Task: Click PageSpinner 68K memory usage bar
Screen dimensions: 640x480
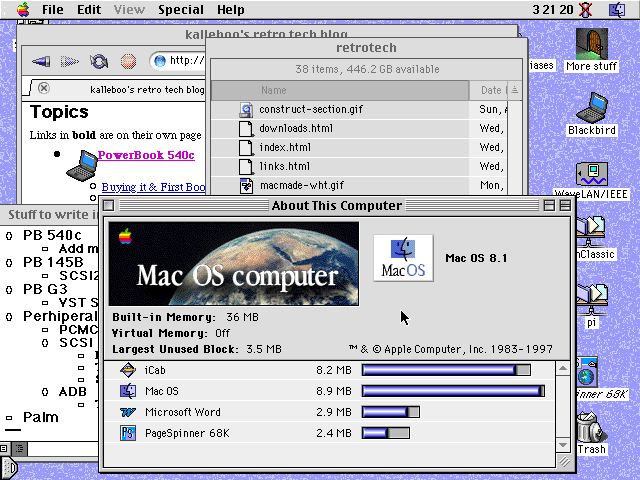Action: coord(386,433)
